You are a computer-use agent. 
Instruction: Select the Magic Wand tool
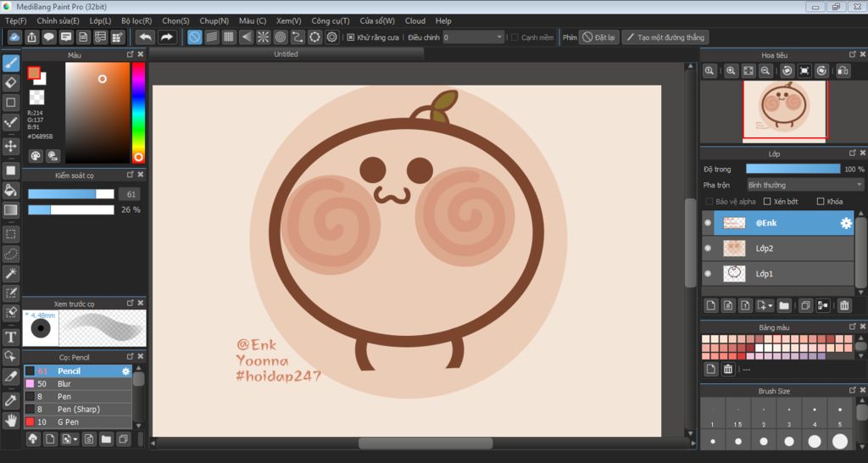click(x=10, y=273)
